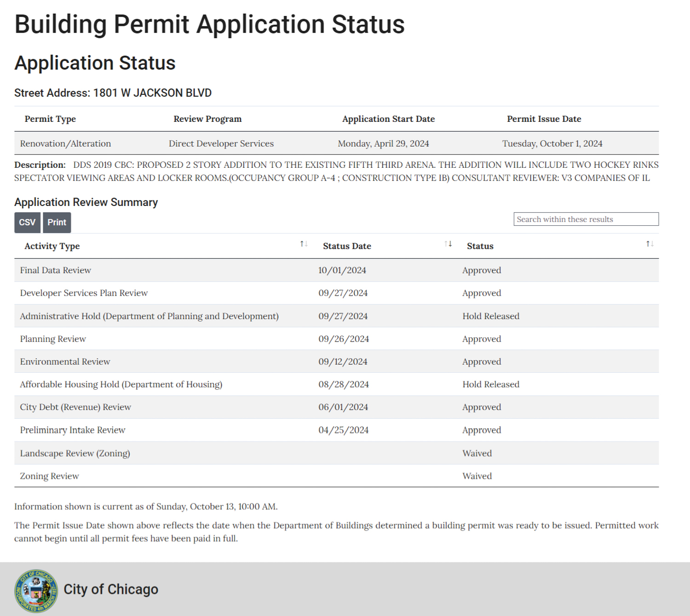690x616 pixels.
Task: Select the Developer Services Plan Review row
Action: click(336, 293)
